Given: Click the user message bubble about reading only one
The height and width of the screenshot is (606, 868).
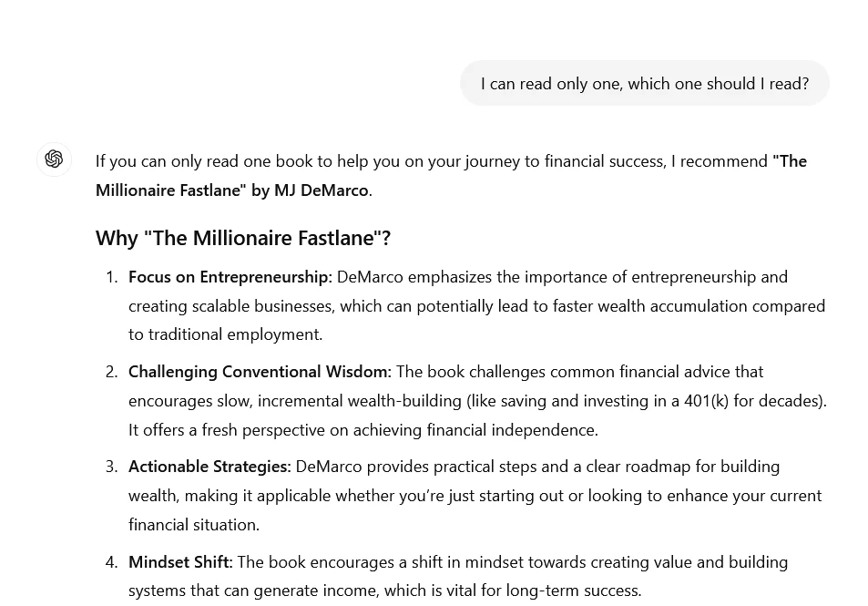Looking at the screenshot, I should point(644,84).
